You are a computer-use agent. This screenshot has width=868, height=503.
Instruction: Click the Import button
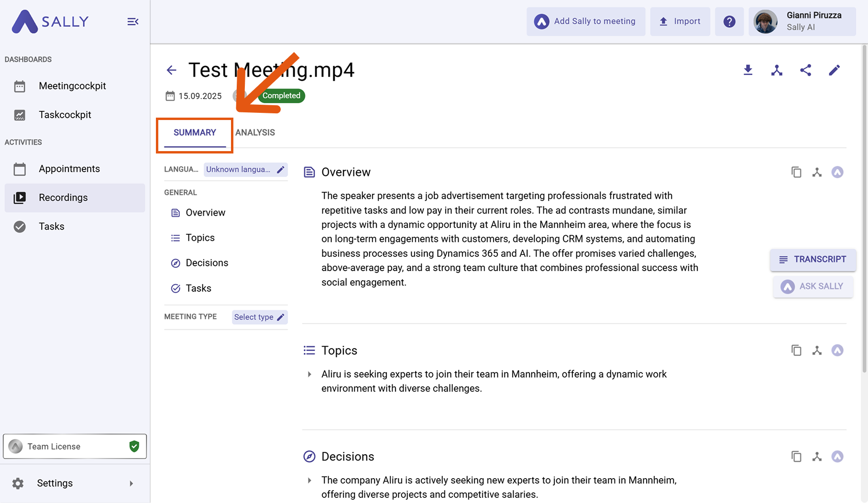tap(680, 22)
